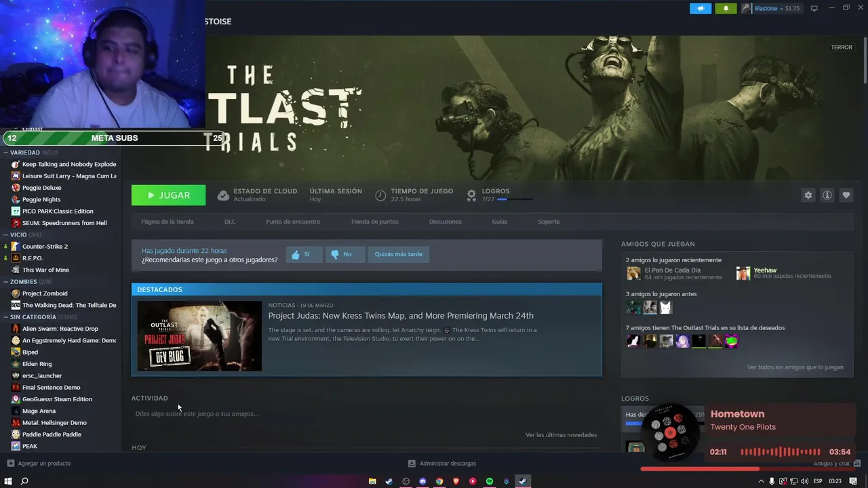Image resolution: width=868 pixels, height=488 pixels.
Task: Click the Elden Ring game icon
Action: pyautogui.click(x=16, y=364)
